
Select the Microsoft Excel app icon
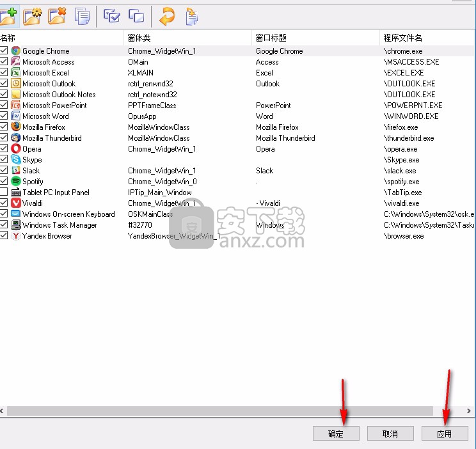coord(16,72)
